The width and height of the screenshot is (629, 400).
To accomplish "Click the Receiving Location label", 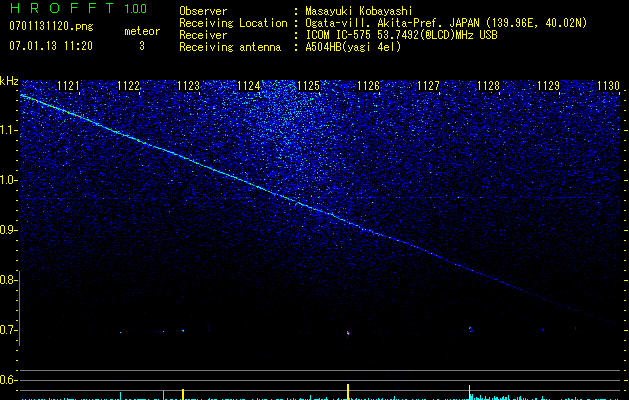I will tap(233, 23).
